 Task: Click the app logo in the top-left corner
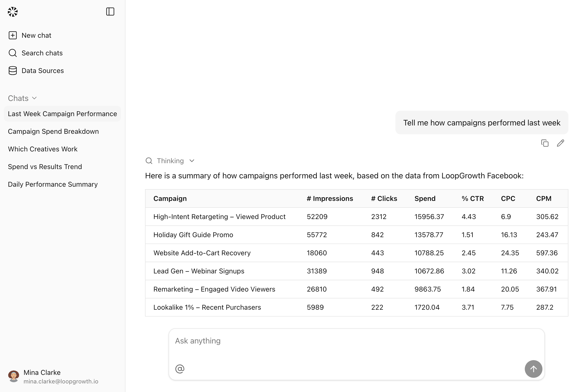point(13,12)
